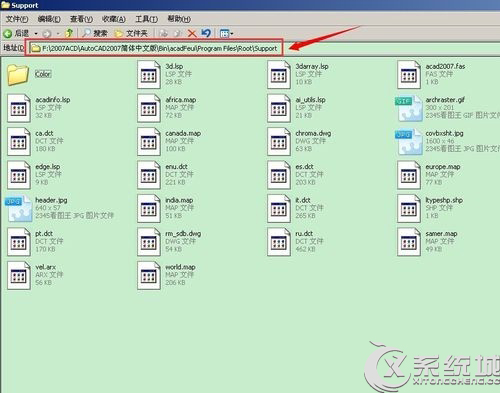Click the greyed Forward arrow button
Viewport: 500px width, 393px height.
[47, 34]
